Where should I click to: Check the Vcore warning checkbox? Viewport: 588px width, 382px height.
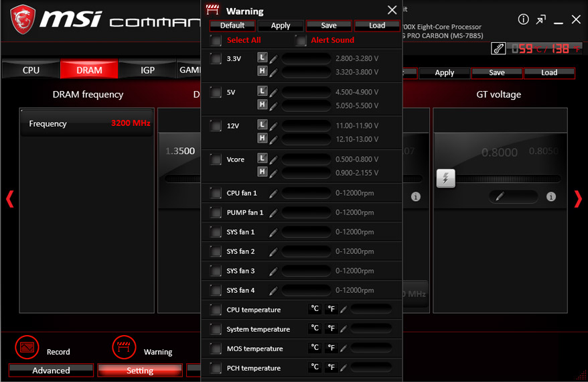tap(216, 160)
